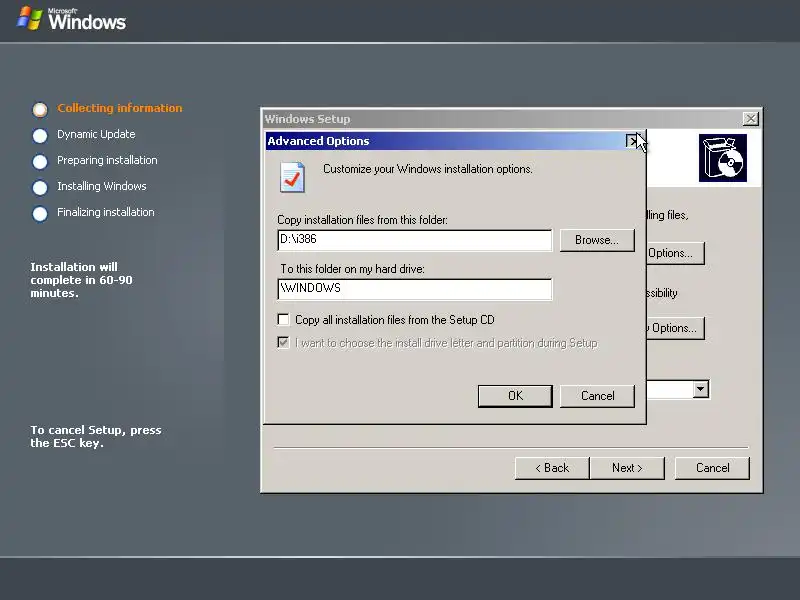Click the destination folder field showing \WINDOWS
800x600 pixels.
point(415,289)
